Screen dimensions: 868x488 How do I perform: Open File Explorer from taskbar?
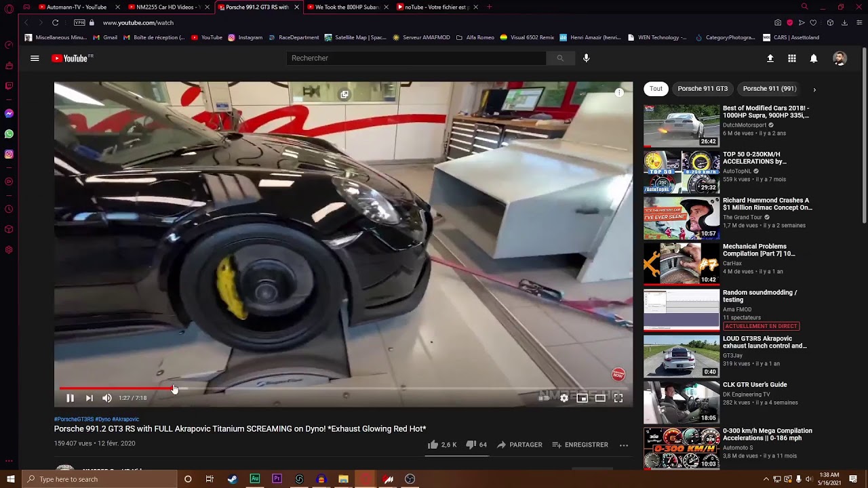pos(343,479)
